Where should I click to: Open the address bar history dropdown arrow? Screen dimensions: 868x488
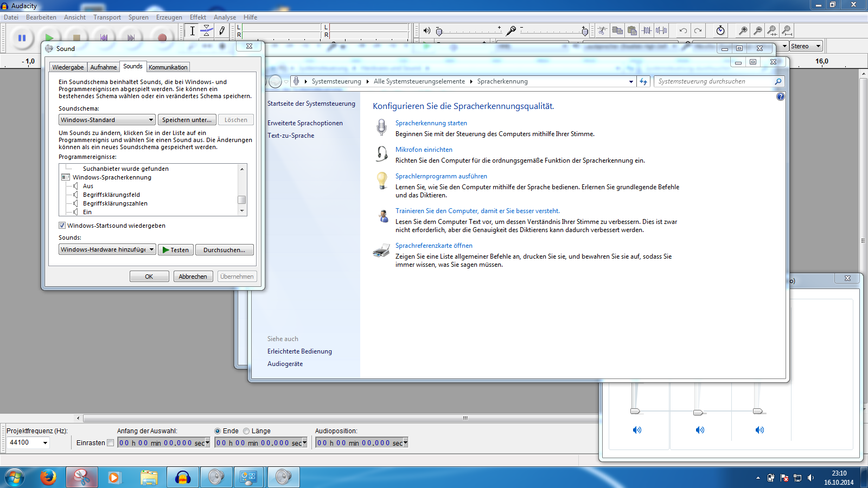631,81
